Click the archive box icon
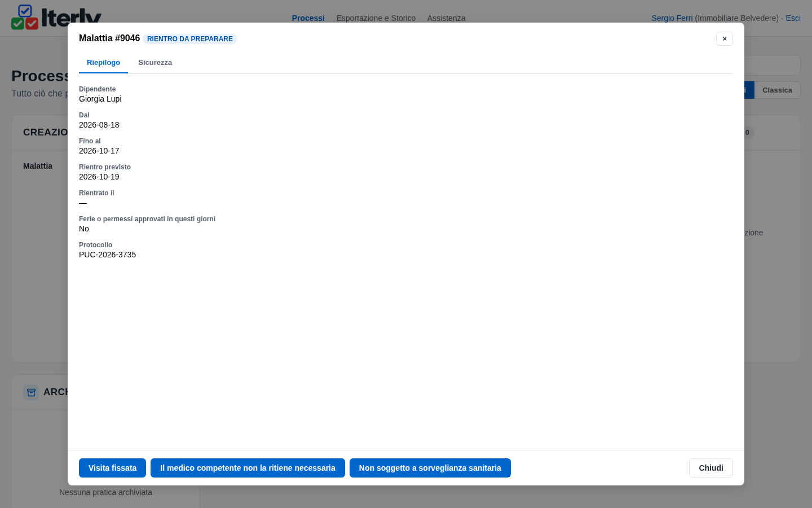 pos(31,392)
